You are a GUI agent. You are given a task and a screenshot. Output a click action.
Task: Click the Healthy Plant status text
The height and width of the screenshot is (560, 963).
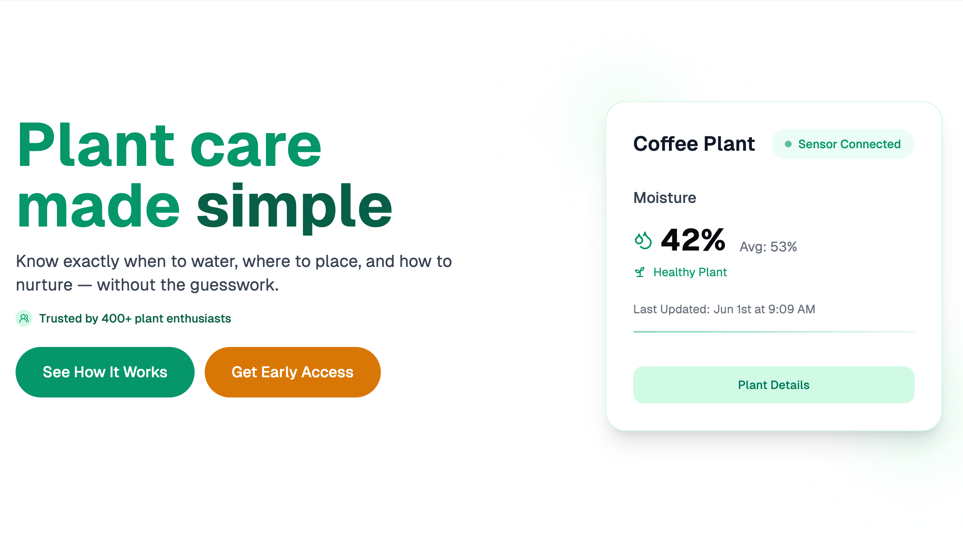tap(690, 272)
